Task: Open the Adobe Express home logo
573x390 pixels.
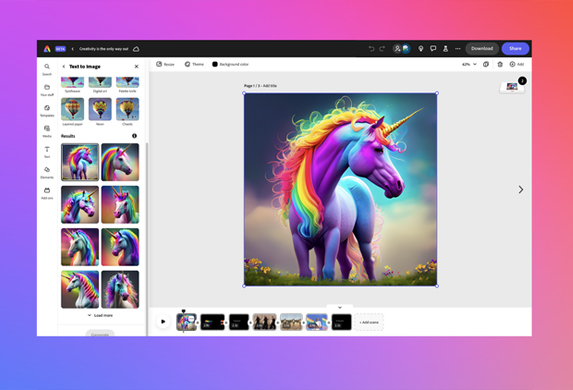Action: pyautogui.click(x=47, y=49)
